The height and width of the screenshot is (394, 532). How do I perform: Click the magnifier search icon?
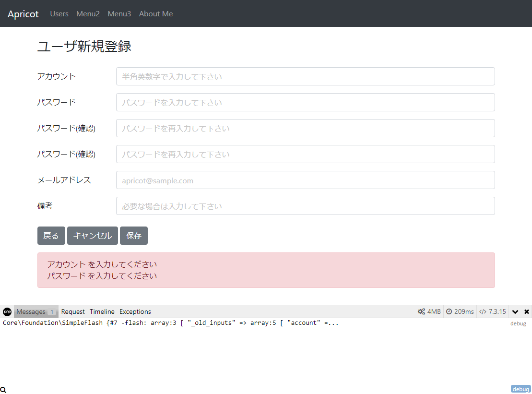coord(3,390)
